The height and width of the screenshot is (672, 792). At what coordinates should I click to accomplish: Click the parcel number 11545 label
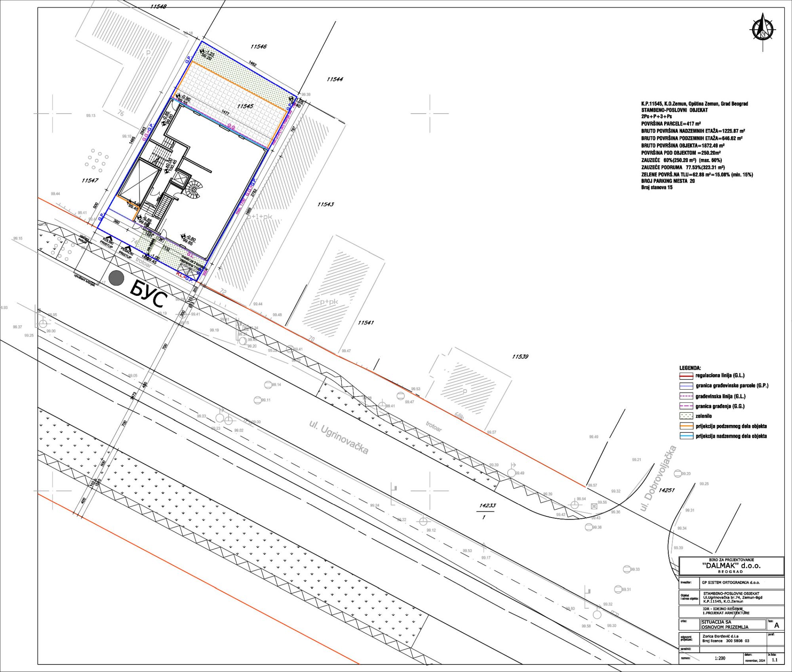245,106
